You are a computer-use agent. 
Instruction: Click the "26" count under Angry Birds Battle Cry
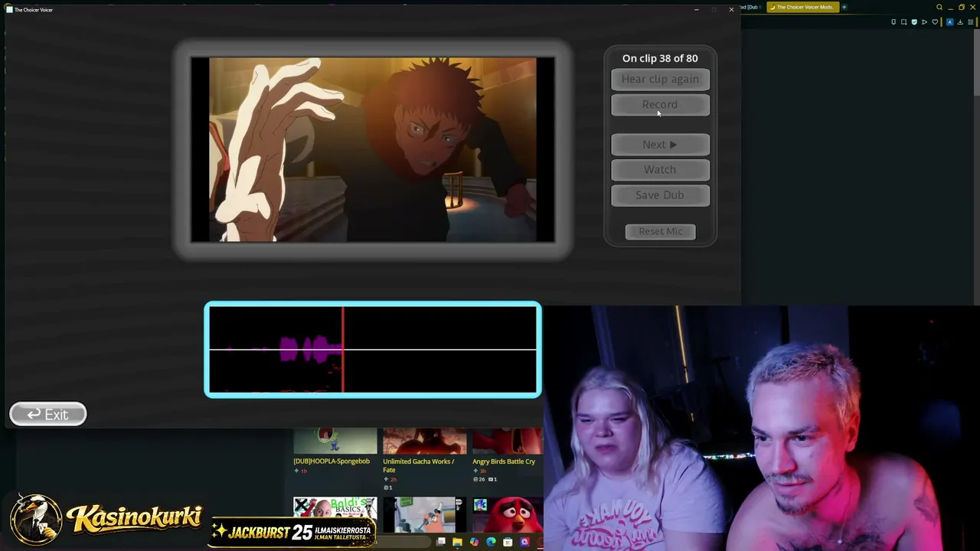[x=480, y=480]
